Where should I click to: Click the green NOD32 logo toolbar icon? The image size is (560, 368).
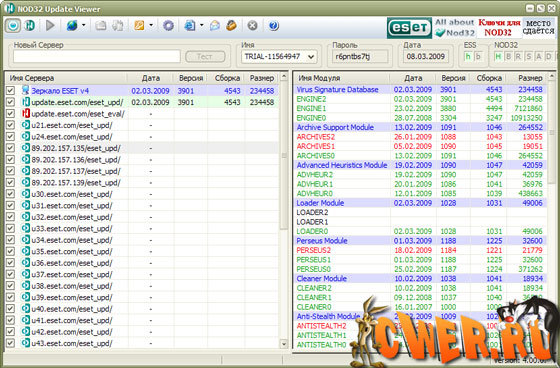point(30,26)
